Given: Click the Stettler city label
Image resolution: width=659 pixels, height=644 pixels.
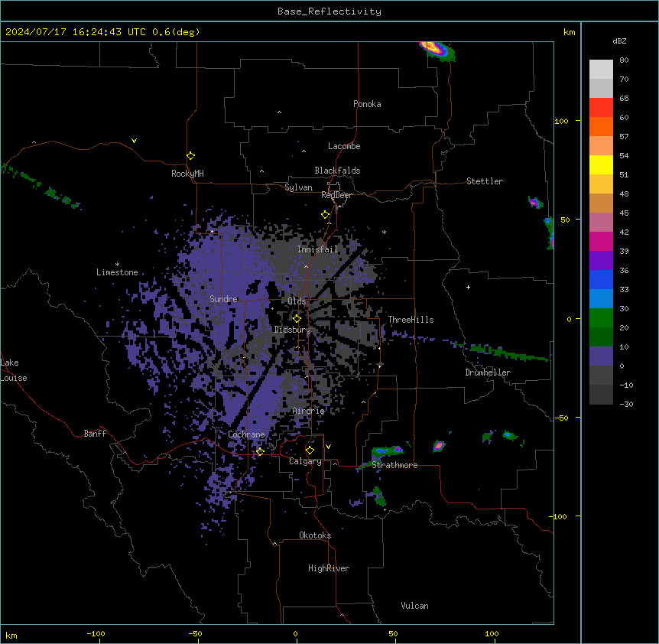Looking at the screenshot, I should tap(485, 181).
